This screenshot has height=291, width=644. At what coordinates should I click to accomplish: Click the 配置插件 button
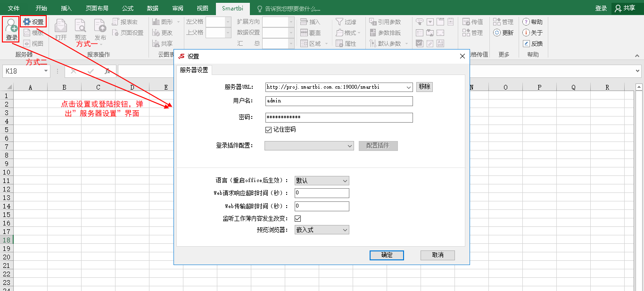(378, 146)
